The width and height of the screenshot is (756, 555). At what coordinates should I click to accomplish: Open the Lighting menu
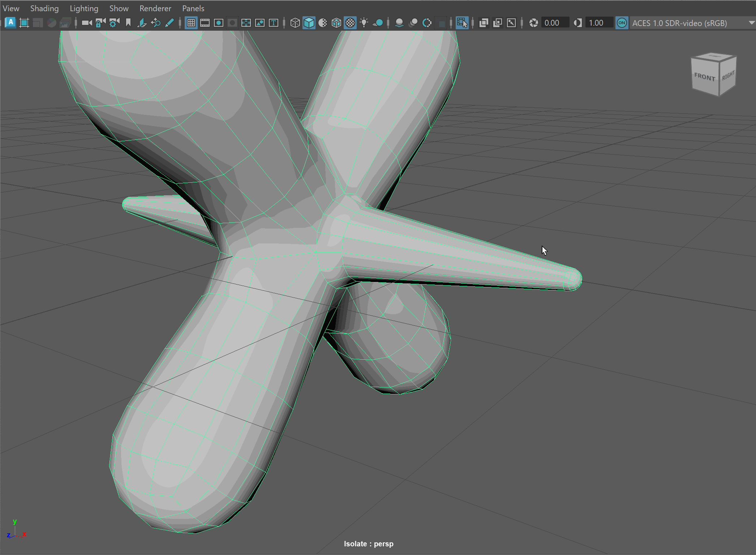(84, 8)
